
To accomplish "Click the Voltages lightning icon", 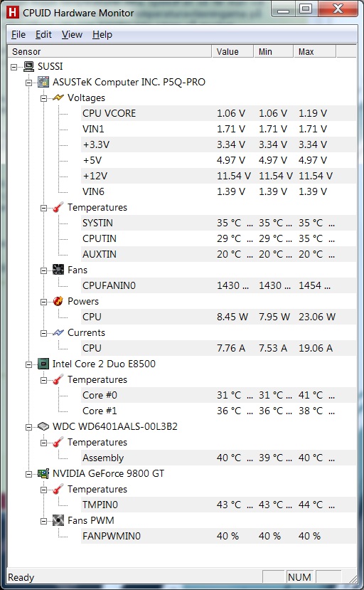I will 58,98.
